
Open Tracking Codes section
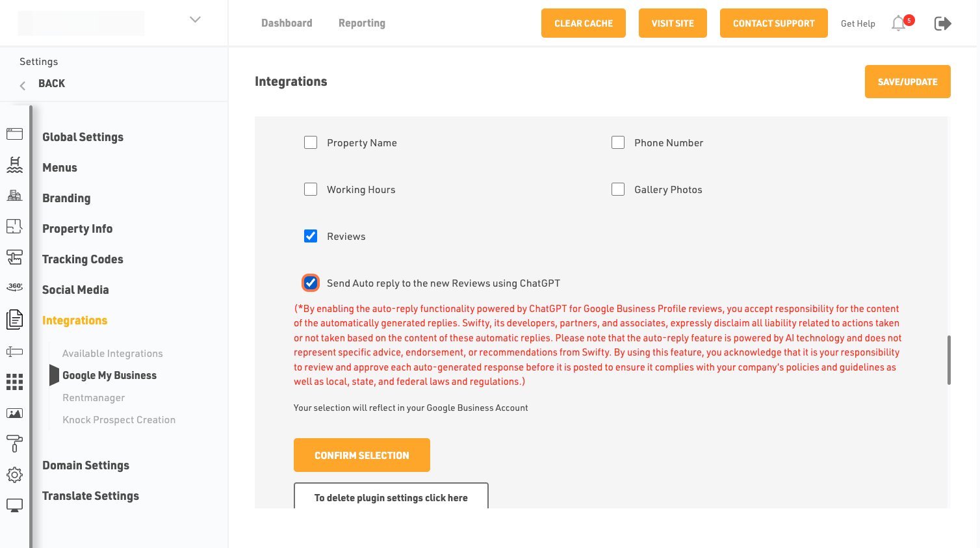point(83,259)
